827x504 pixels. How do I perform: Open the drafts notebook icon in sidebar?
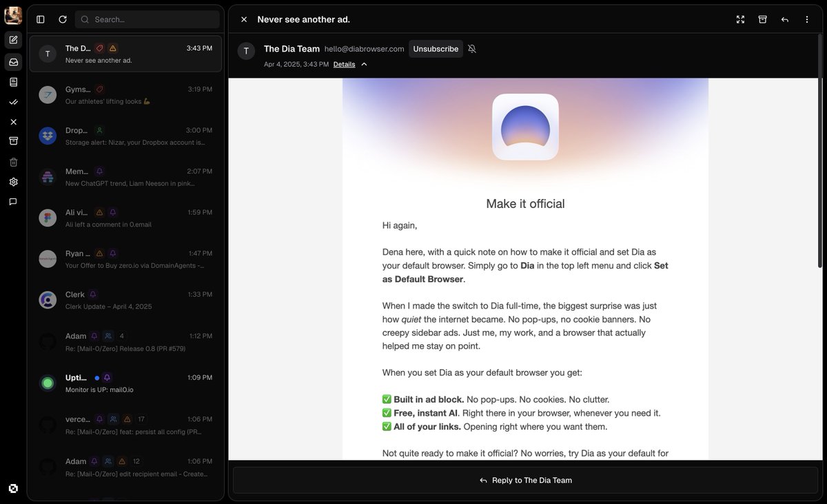[13, 82]
